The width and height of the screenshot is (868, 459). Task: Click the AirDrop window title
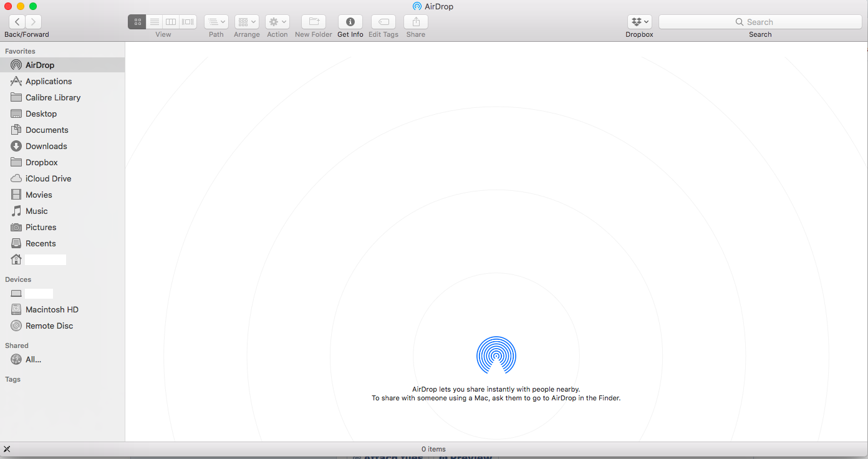(x=439, y=6)
